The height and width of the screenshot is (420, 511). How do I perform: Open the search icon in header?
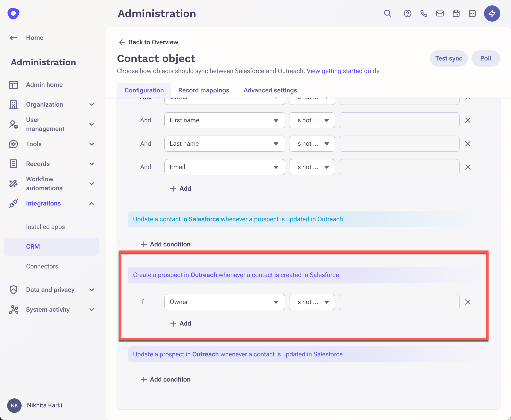click(x=387, y=13)
